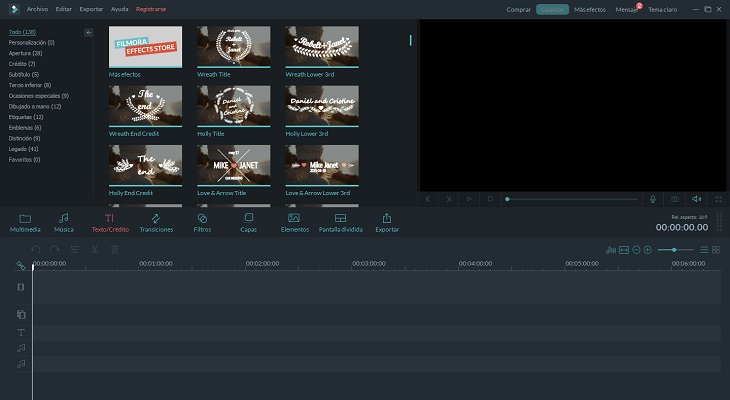Adjust the timeline zoom slider
Screen dimensions: 730x400
pyautogui.click(x=675, y=249)
